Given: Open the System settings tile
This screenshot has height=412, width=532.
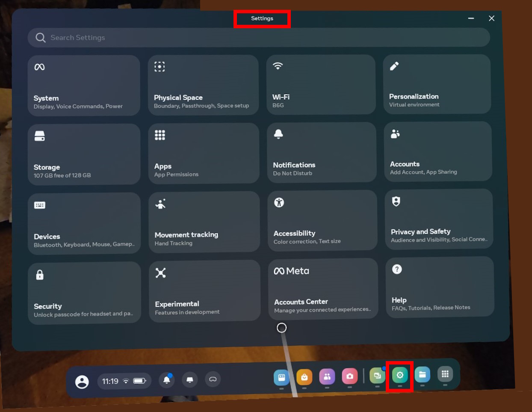Looking at the screenshot, I should [x=84, y=86].
